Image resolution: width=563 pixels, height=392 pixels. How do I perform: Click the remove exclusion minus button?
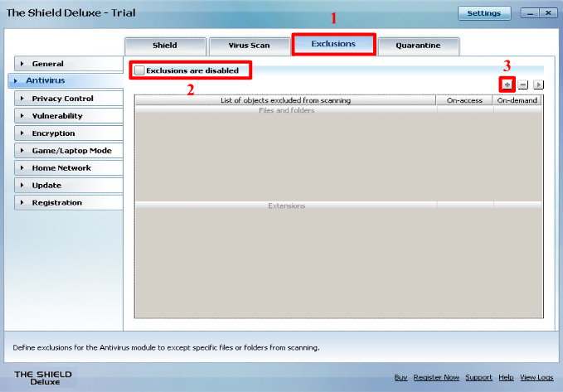tap(523, 85)
